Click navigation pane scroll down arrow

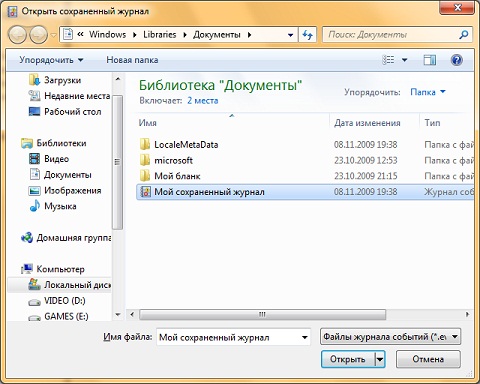coord(117,314)
